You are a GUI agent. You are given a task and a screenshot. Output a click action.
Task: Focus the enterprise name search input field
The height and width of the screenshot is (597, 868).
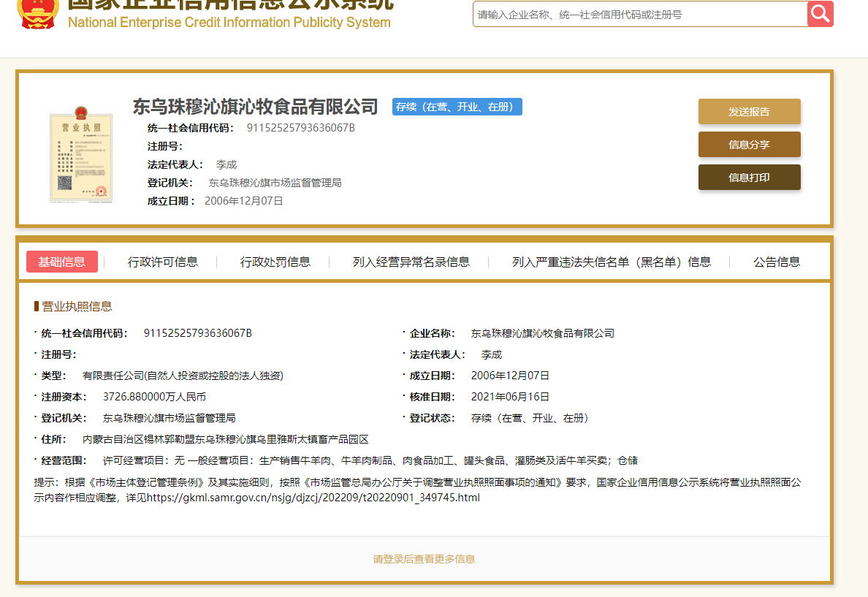641,15
